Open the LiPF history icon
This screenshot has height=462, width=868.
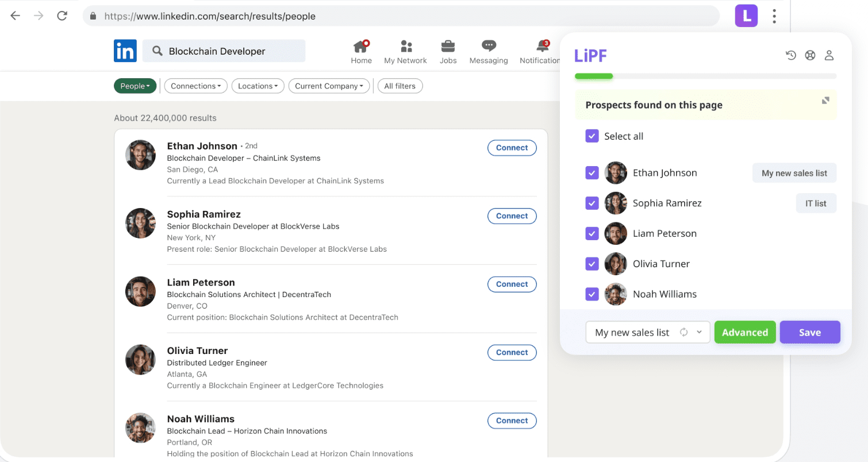click(791, 55)
